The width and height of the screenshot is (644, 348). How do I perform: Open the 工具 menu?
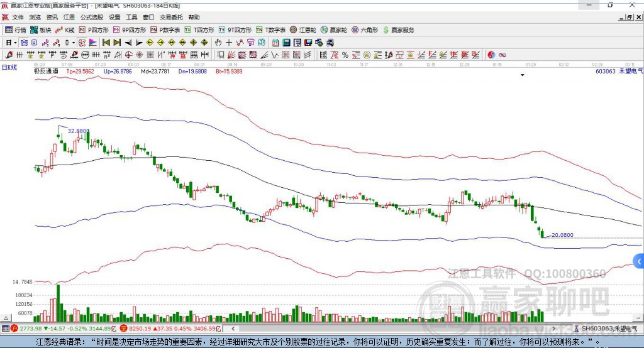(131, 17)
